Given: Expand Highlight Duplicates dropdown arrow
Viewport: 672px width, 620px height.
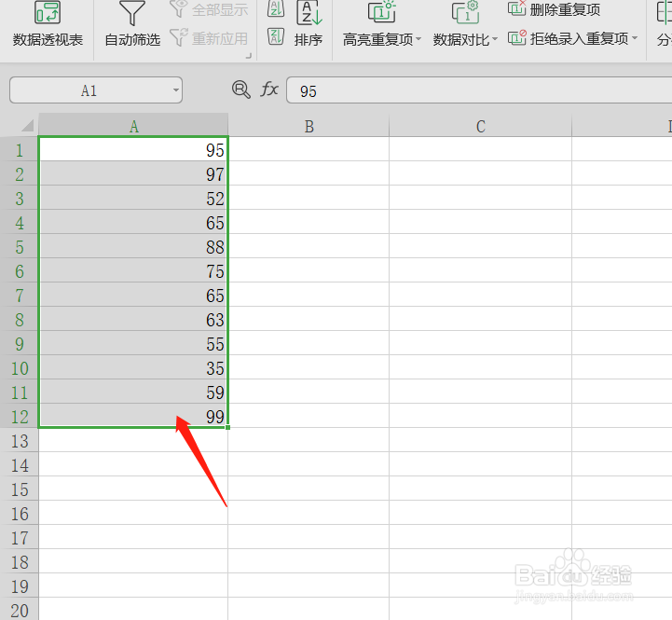Looking at the screenshot, I should click(x=418, y=39).
